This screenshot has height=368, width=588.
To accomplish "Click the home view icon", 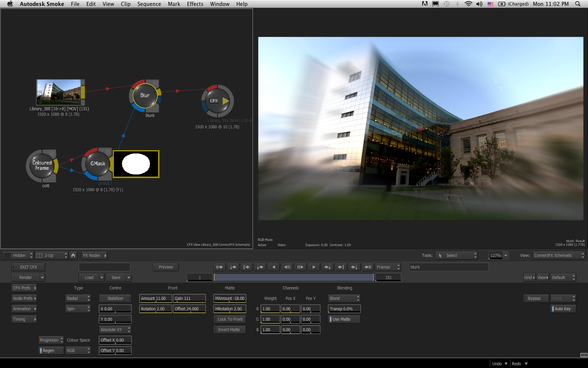I will pos(73,255).
